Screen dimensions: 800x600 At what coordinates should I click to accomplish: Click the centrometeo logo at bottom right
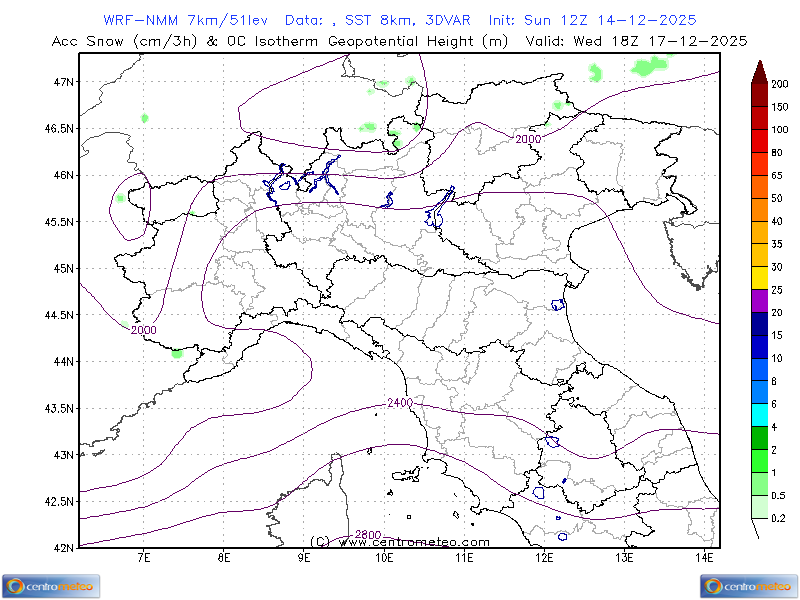point(748,585)
